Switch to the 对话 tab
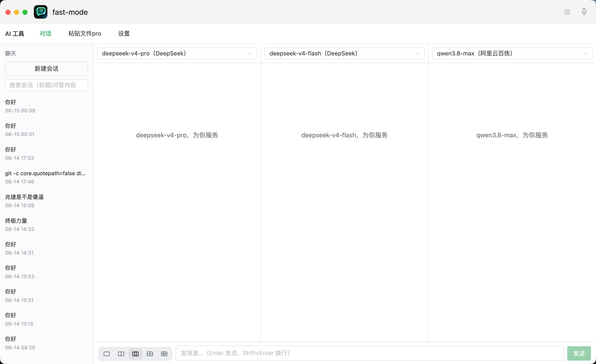Image resolution: width=596 pixels, height=364 pixels. point(46,34)
